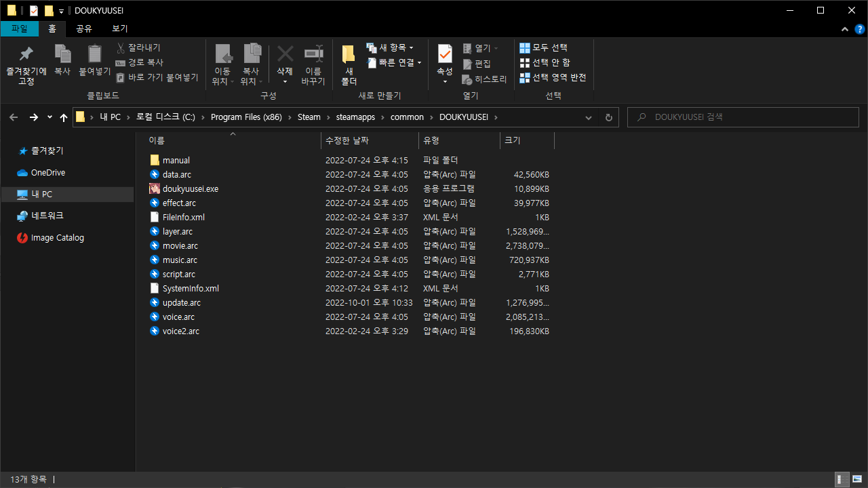868x488 pixels.
Task: Click the Delete (삭제) X icon
Action: point(285,54)
